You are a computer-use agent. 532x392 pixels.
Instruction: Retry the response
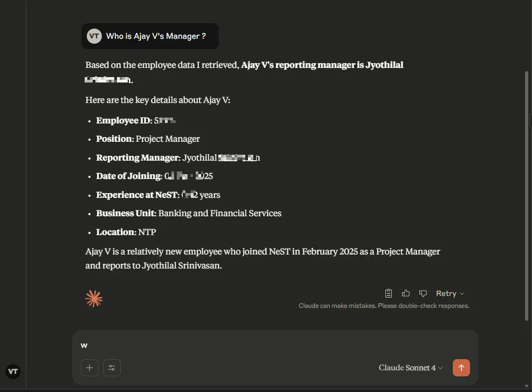(446, 293)
